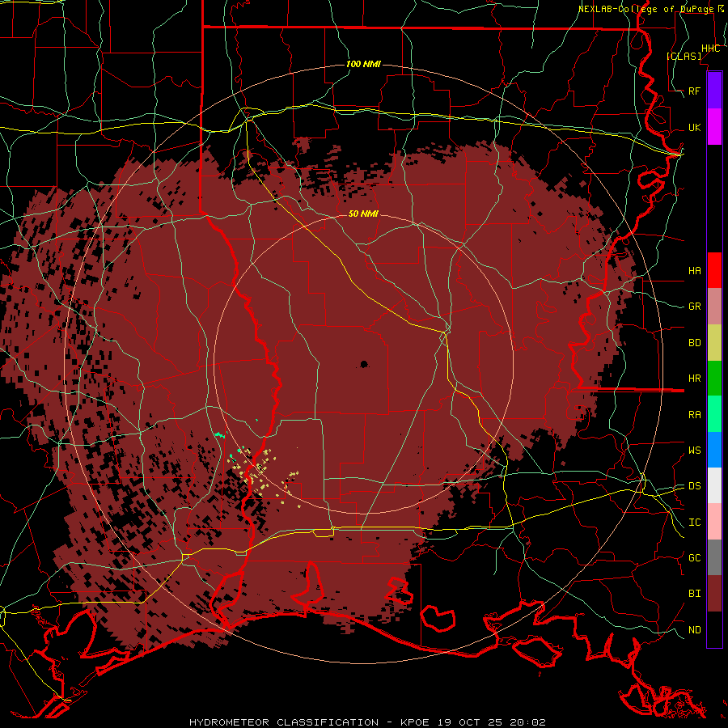Click the GR legend label
728x728 pixels.
(x=694, y=307)
